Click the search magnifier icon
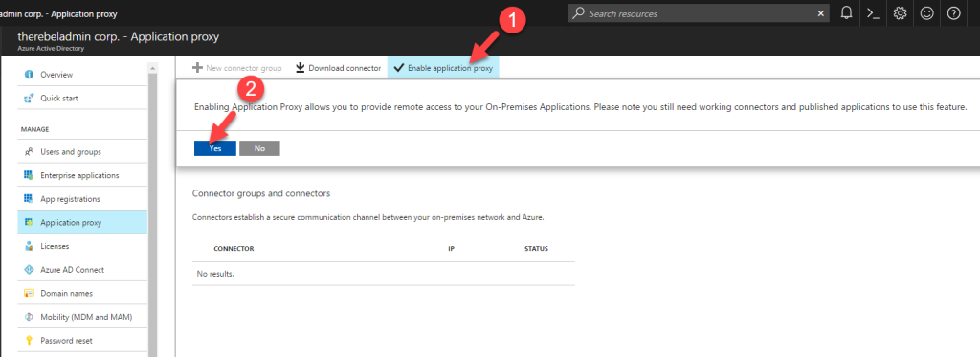 pyautogui.click(x=579, y=13)
